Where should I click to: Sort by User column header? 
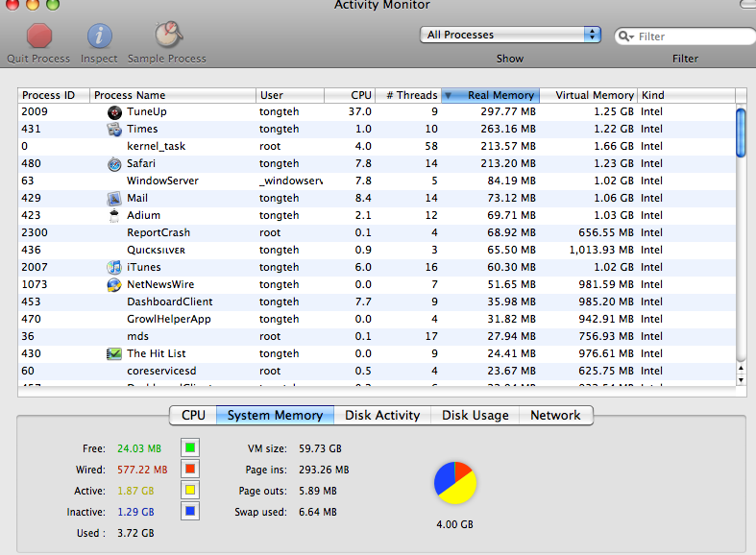pos(290,95)
